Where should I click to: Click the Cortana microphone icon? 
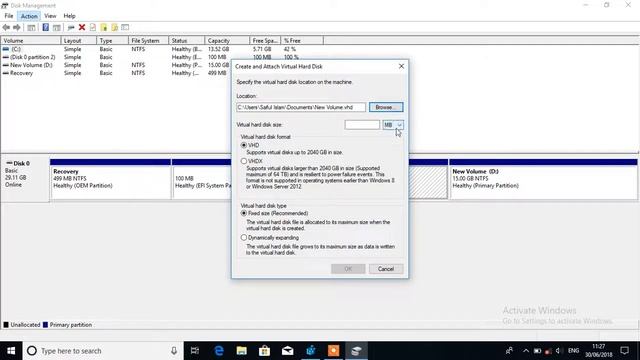tap(174, 351)
